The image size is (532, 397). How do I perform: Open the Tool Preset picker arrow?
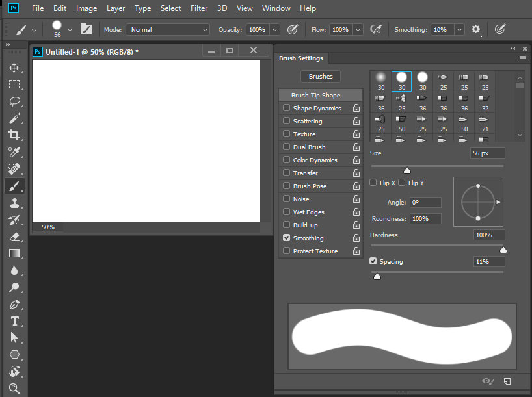(34, 30)
